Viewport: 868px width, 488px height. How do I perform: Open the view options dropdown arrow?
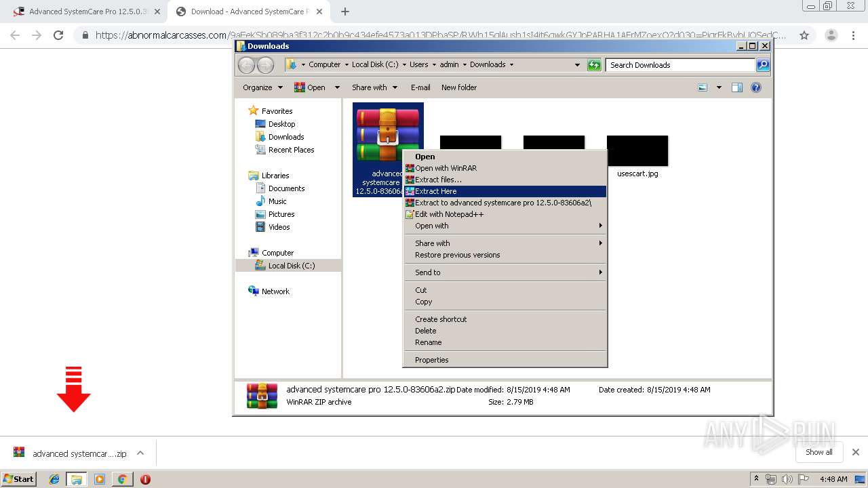click(x=719, y=87)
